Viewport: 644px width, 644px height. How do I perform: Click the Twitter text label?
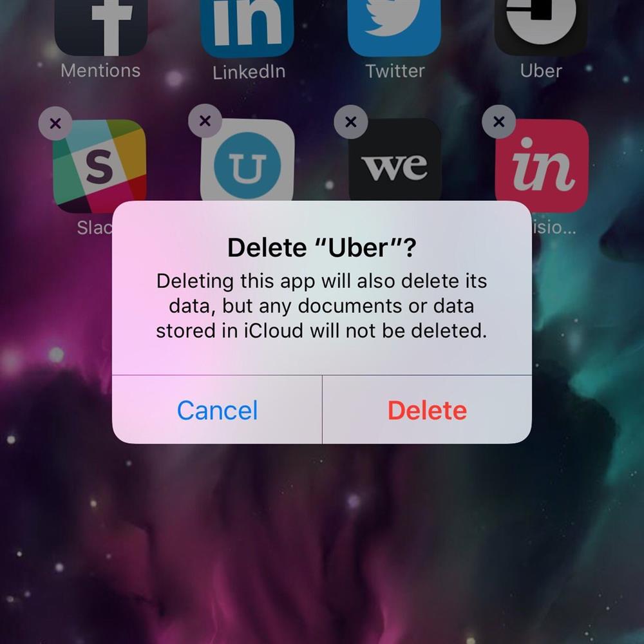coord(395,71)
